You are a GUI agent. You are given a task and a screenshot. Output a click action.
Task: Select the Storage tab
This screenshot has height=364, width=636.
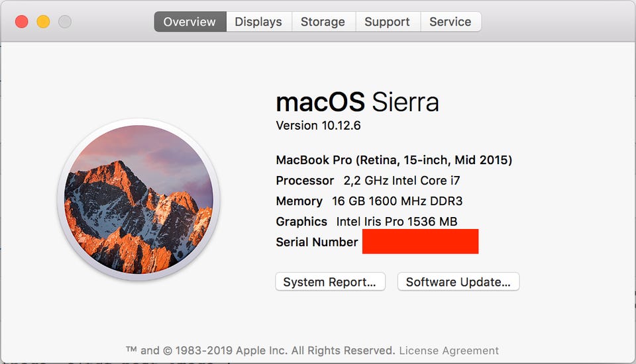coord(323,22)
